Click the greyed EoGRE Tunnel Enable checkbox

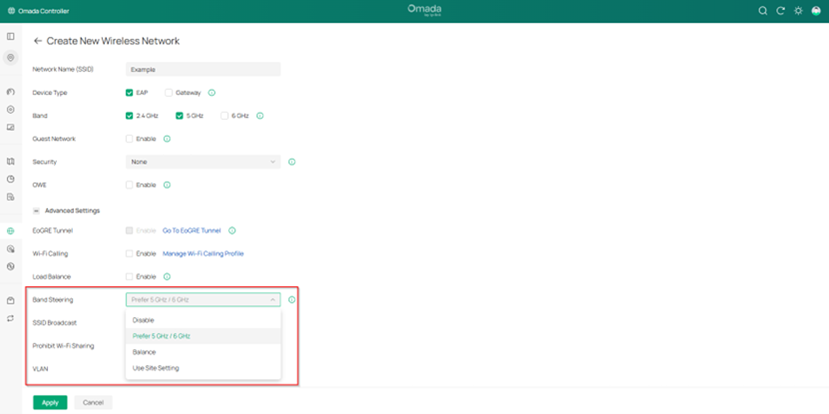[x=129, y=231]
